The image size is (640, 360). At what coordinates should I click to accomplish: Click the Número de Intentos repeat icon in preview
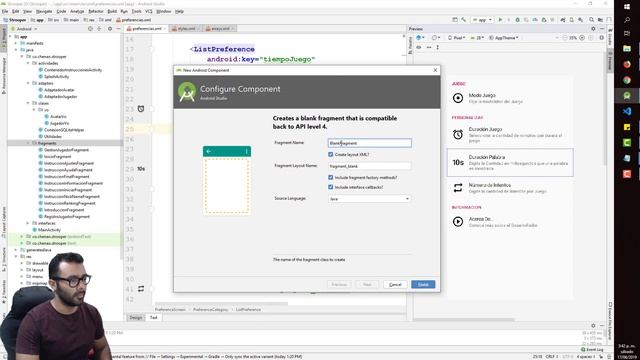(458, 188)
